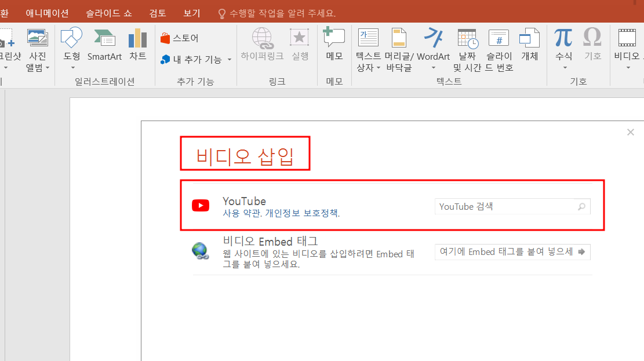This screenshot has height=361, width=644.
Task: Click the YouTube heading text
Action: (244, 201)
